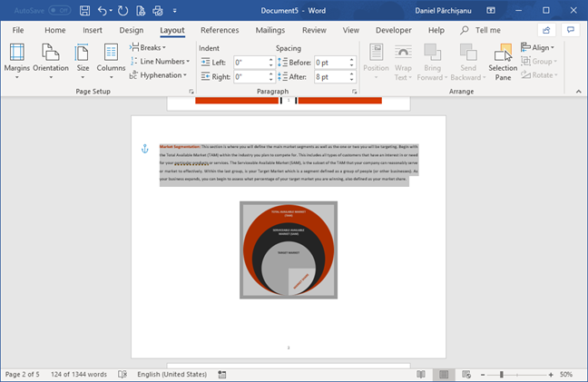This screenshot has width=588, height=382.
Task: Click the Spacing After field
Action: pyautogui.click(x=330, y=77)
